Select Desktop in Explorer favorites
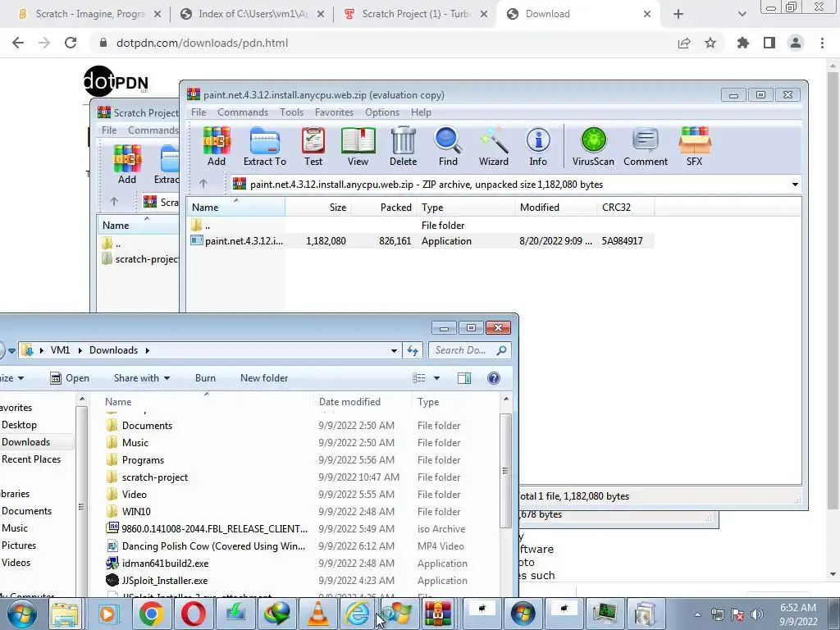The image size is (840, 630). (20, 425)
